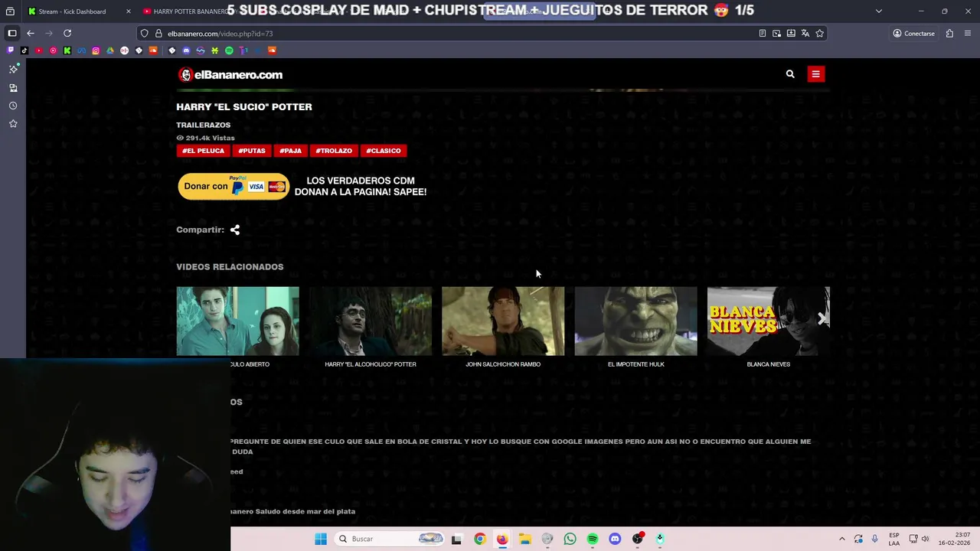Image resolution: width=980 pixels, height=551 pixels.
Task: Reload the page with refresh button
Action: 67,34
